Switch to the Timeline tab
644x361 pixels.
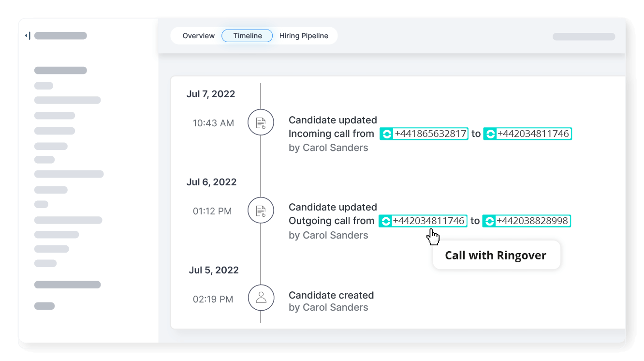247,35
